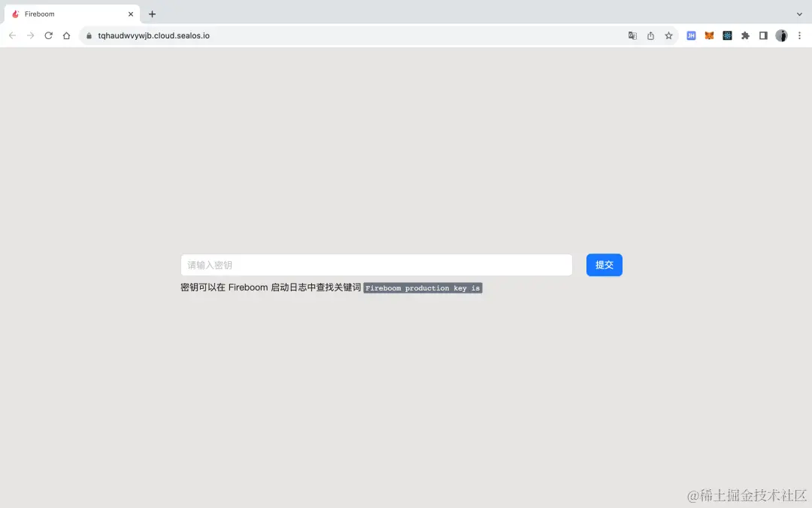Screen dimensions: 812x508
Task: Close the Fireboom tab
Action: click(131, 14)
